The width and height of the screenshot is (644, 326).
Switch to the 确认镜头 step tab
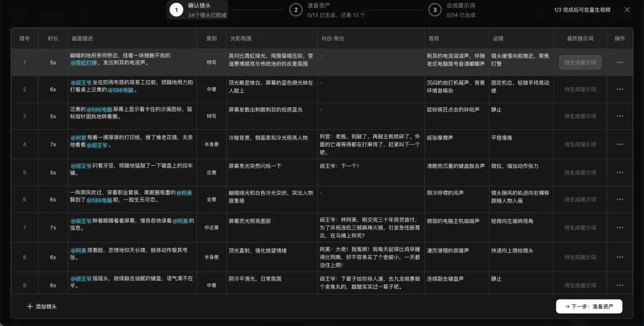[197, 10]
